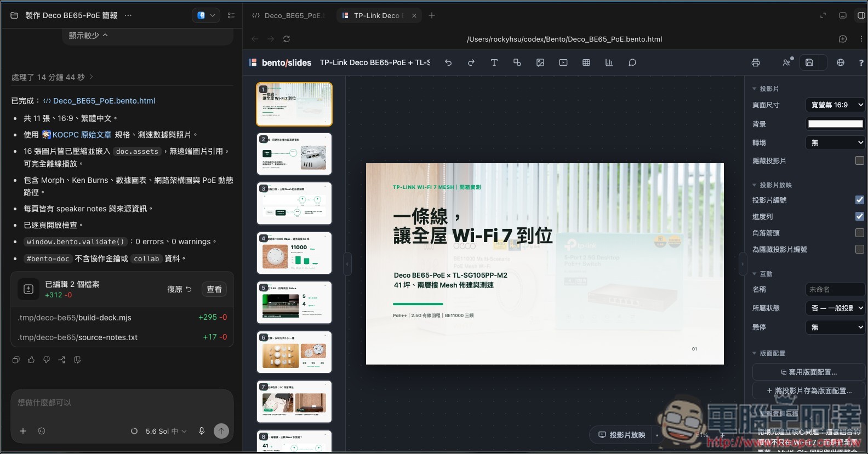Viewport: 868px width, 454px height.
Task: Click the 查看 view changes button
Action: pos(214,289)
